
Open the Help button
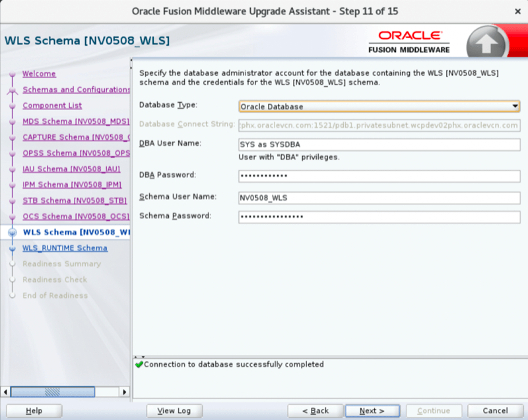pyautogui.click(x=34, y=411)
